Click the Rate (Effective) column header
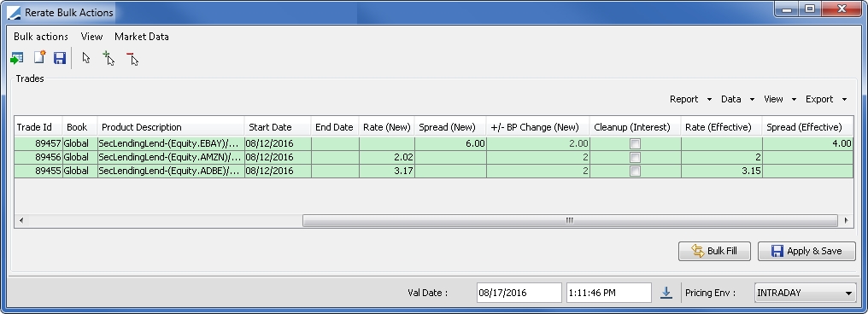Screen dimensions: 868x314 coord(722,127)
